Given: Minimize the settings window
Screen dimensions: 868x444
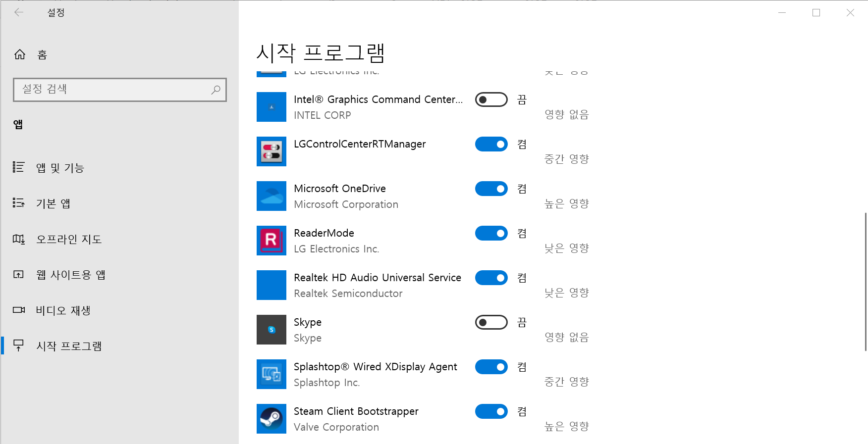Looking at the screenshot, I should click(782, 13).
